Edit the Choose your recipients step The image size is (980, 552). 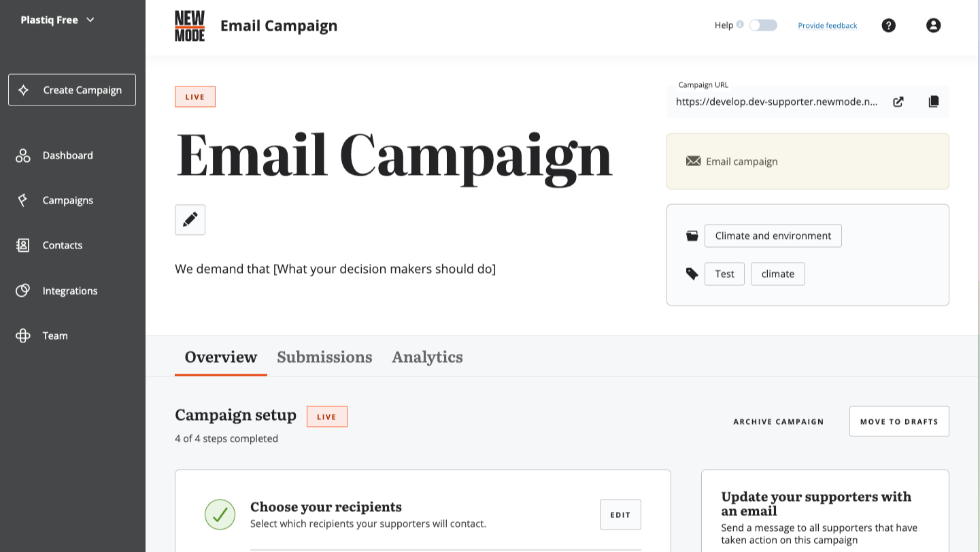[x=620, y=515]
